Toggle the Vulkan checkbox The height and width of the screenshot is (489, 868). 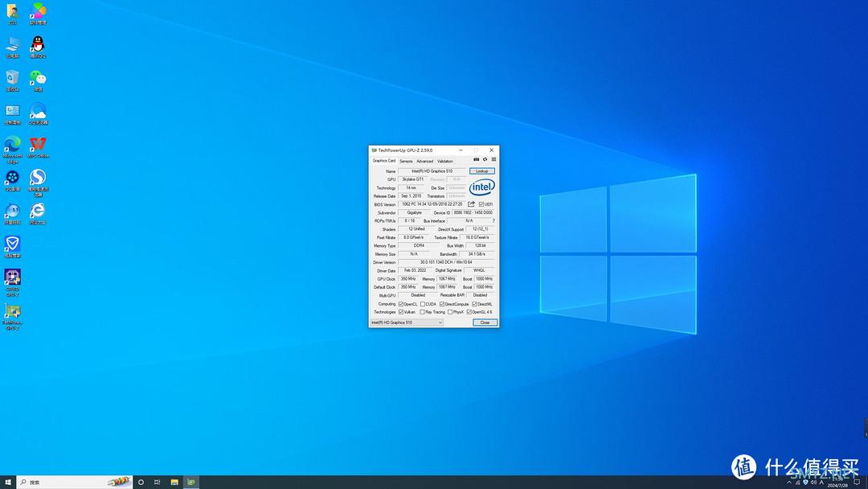(x=401, y=312)
